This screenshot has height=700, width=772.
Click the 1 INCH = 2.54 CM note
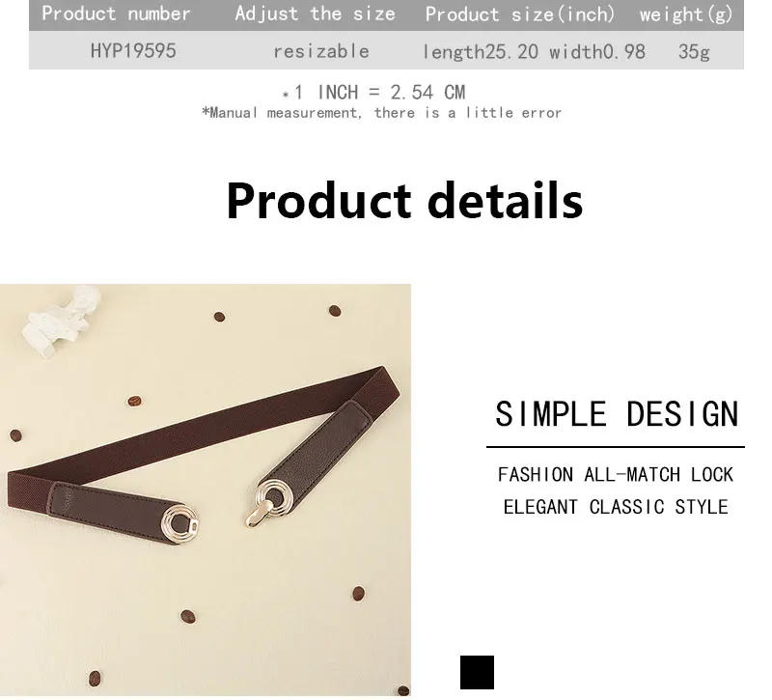(373, 93)
